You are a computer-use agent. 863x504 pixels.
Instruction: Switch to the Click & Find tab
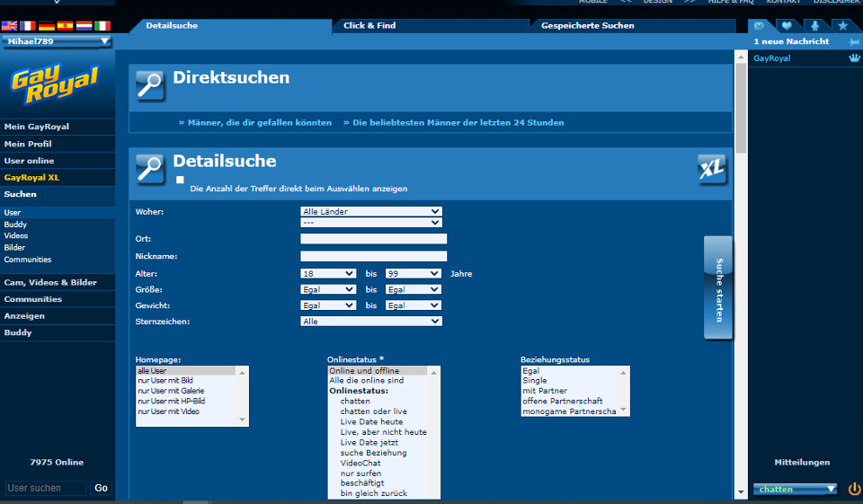369,26
